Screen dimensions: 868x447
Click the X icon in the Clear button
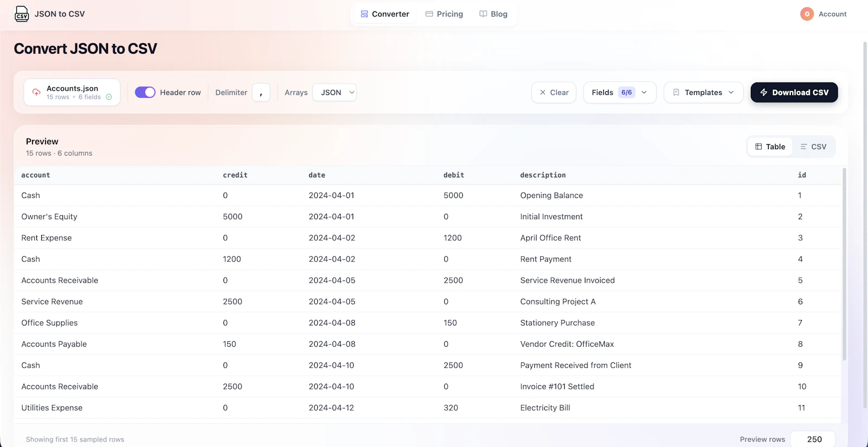pyautogui.click(x=542, y=93)
